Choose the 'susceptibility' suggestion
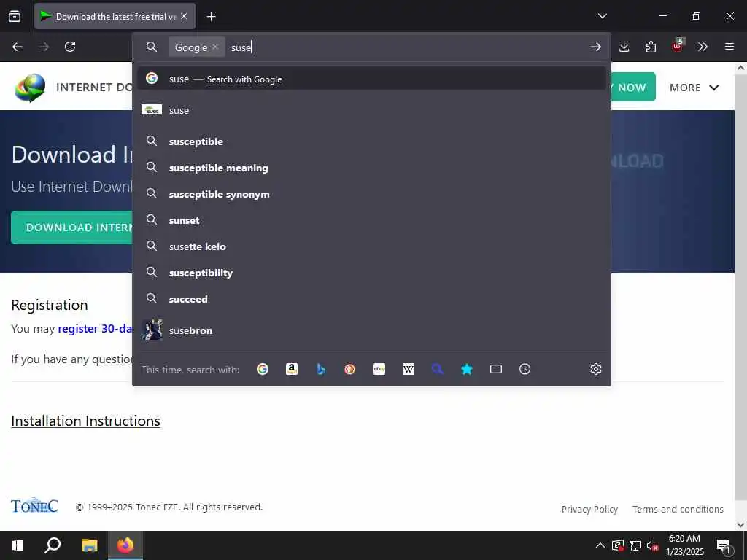 coord(371,273)
